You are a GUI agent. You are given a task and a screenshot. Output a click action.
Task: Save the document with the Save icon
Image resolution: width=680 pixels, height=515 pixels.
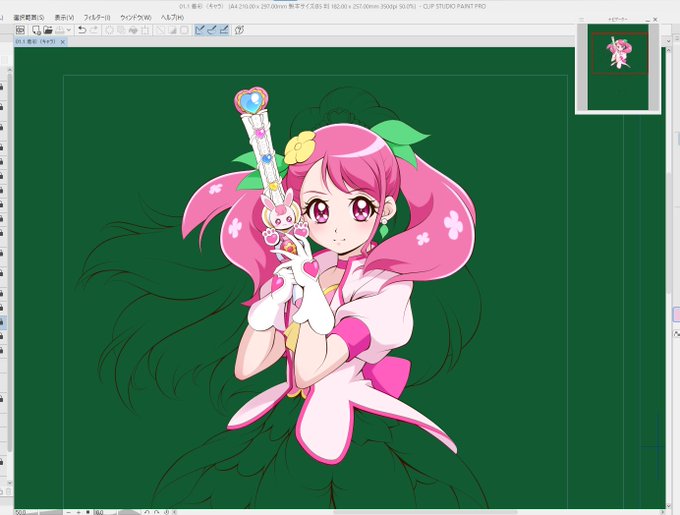(x=59, y=30)
